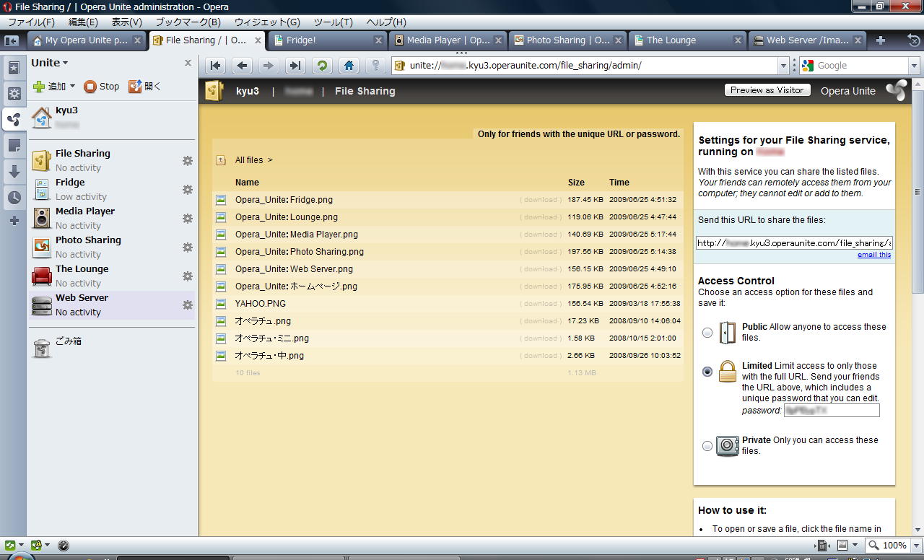Open the ファイル(F) menu
Image resolution: width=924 pixels, height=560 pixels.
31,22
